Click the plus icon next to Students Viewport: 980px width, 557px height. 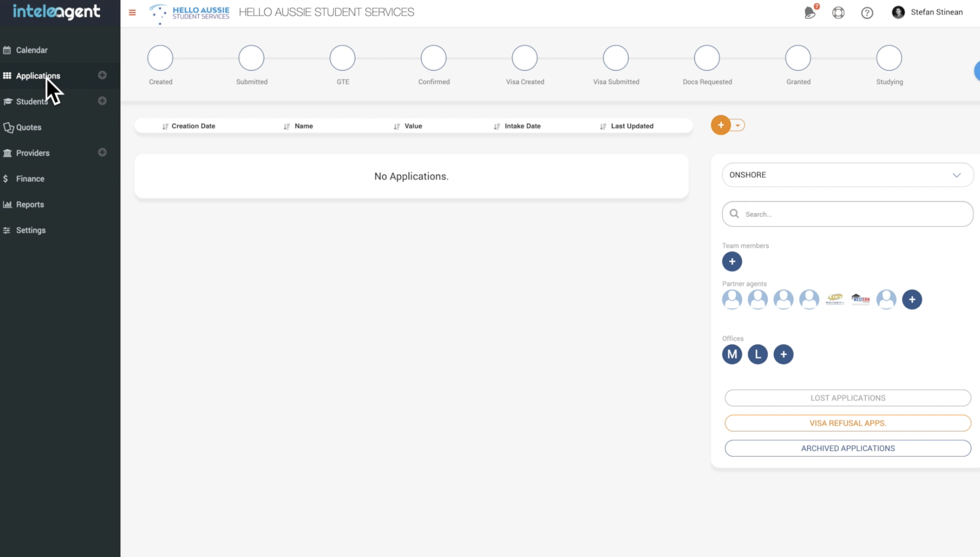102,101
